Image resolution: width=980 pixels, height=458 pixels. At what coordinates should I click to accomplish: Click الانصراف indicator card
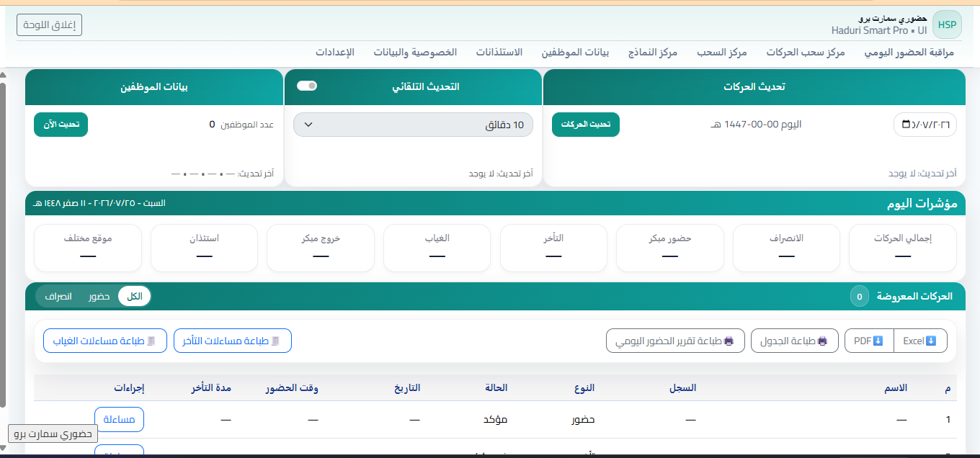tap(785, 248)
